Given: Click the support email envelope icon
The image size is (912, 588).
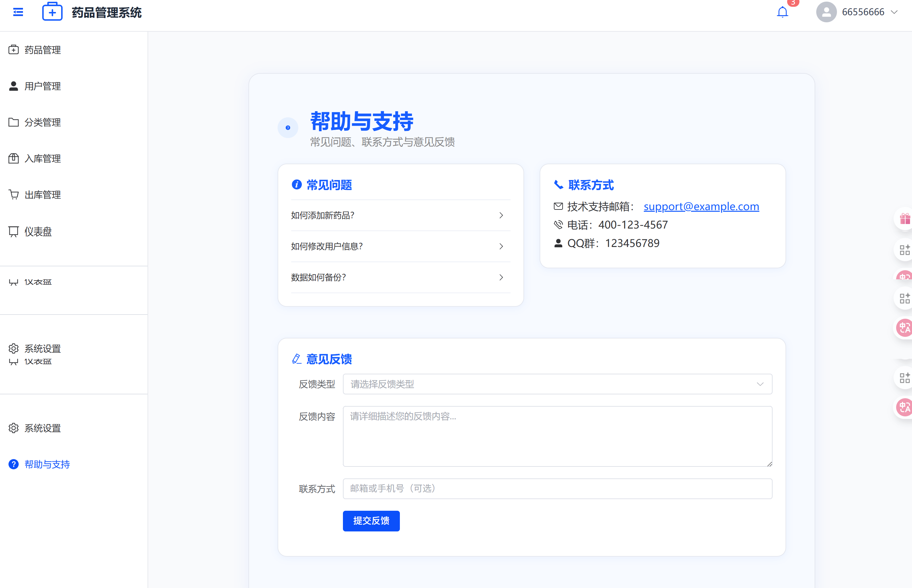Looking at the screenshot, I should 558,207.
